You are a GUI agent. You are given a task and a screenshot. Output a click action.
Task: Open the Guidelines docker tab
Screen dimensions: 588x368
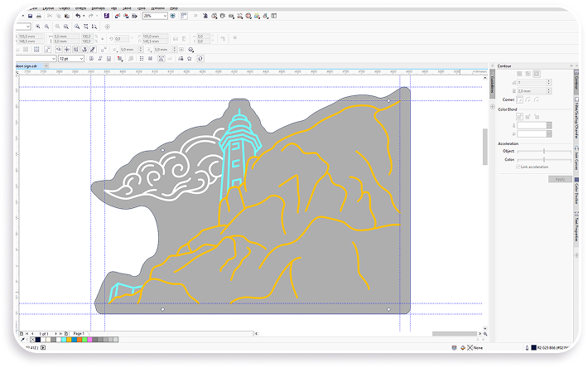tap(493, 85)
